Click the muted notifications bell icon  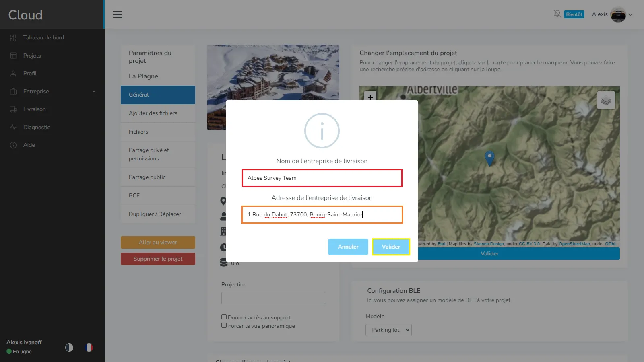point(557,14)
